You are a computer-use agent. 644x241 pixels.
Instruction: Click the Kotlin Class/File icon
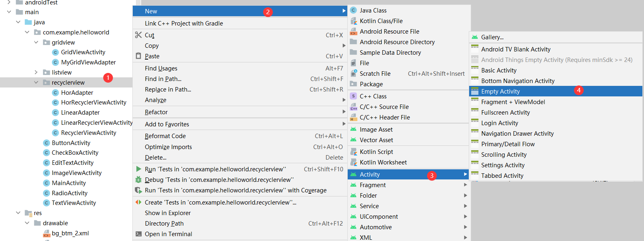353,21
